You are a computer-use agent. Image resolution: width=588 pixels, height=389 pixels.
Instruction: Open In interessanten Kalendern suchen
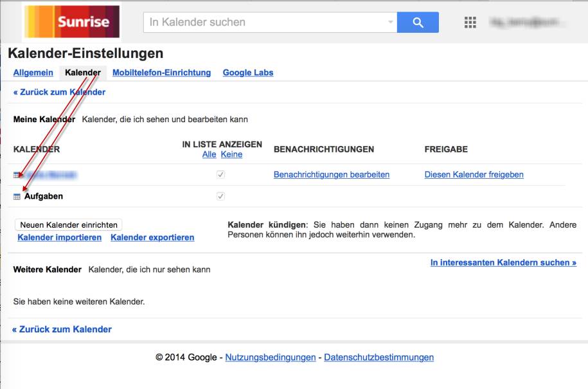[x=502, y=262]
